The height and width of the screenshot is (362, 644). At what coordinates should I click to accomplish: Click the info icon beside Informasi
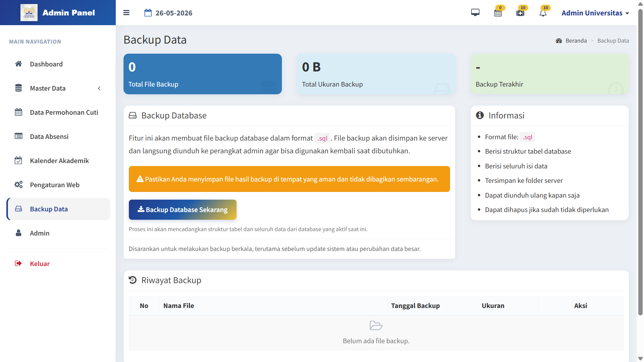480,115
